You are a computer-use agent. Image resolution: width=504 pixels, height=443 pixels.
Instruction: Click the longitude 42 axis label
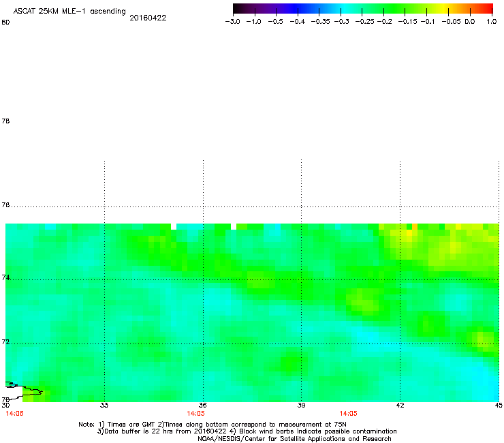pyautogui.click(x=400, y=405)
